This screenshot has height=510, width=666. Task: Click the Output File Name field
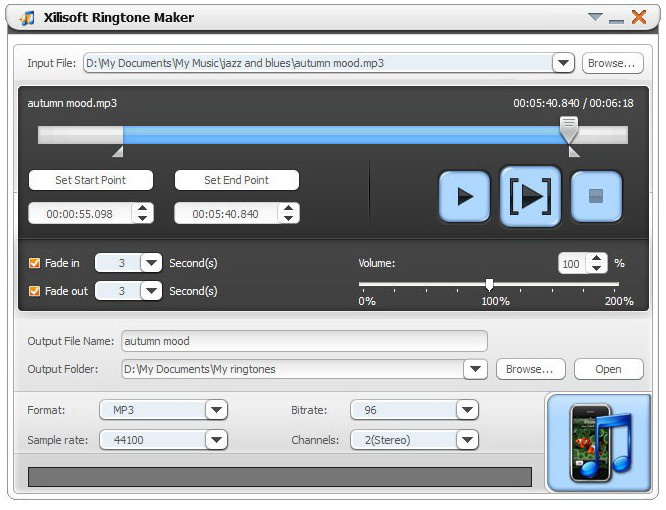[x=304, y=341]
